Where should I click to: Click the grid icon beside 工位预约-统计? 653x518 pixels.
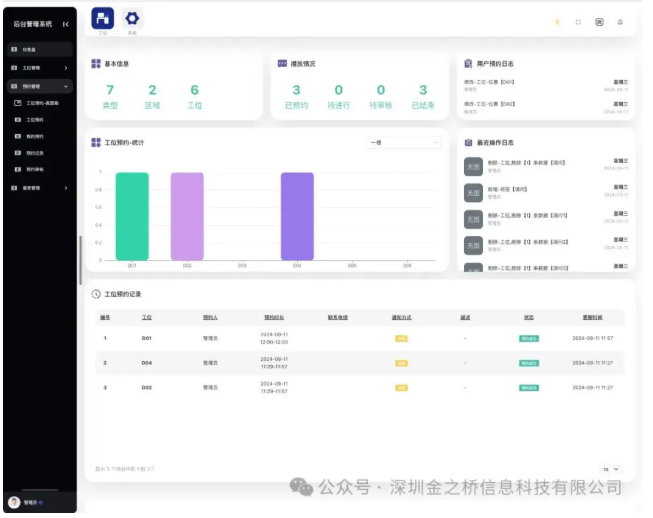96,142
